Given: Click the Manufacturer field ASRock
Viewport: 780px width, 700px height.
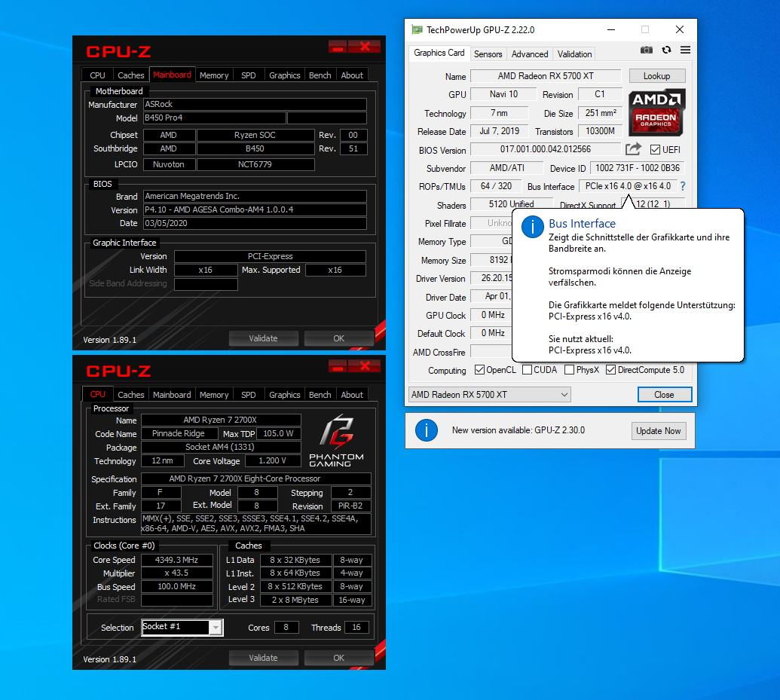Looking at the screenshot, I should click(255, 105).
